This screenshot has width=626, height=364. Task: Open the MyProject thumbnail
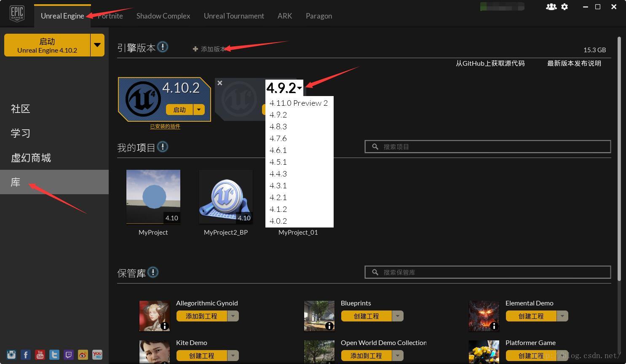point(153,197)
